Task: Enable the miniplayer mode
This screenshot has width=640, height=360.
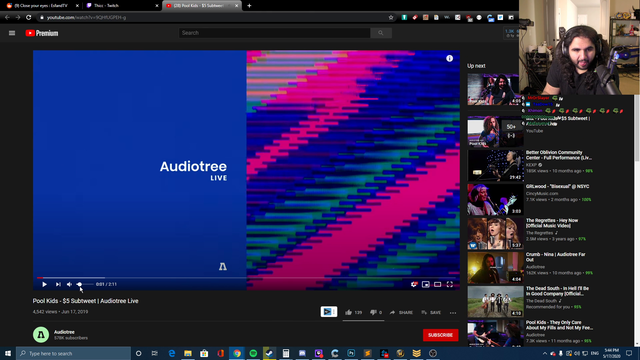Action: (426, 284)
